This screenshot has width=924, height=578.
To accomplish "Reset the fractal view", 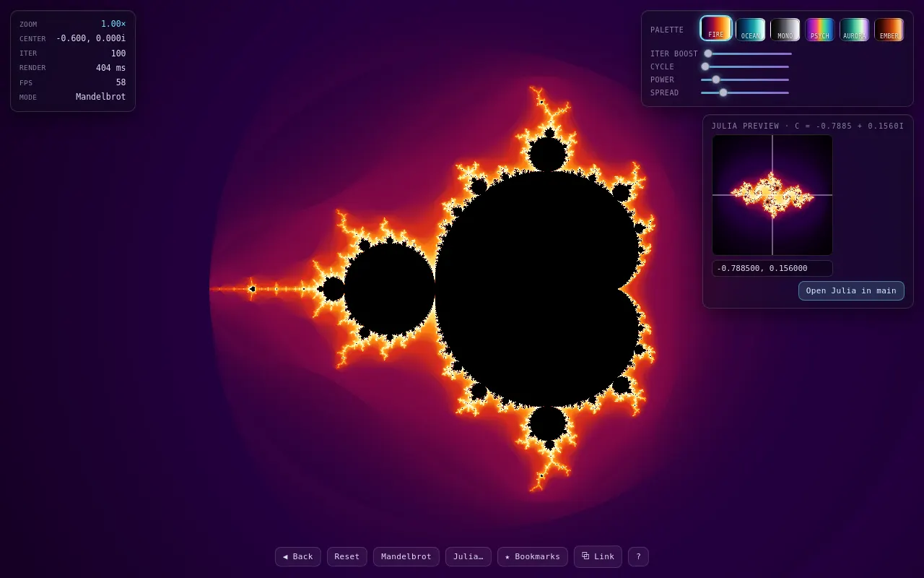I will 347,556.
